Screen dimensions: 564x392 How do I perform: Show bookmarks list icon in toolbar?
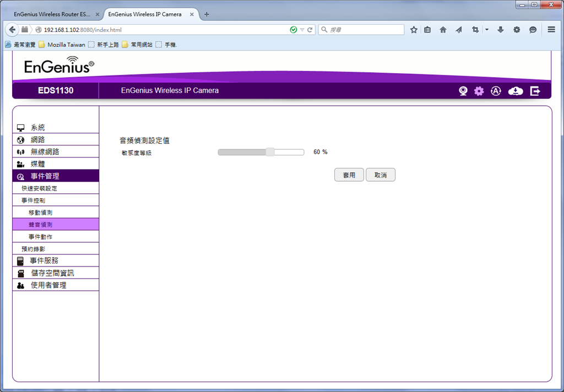tap(427, 30)
